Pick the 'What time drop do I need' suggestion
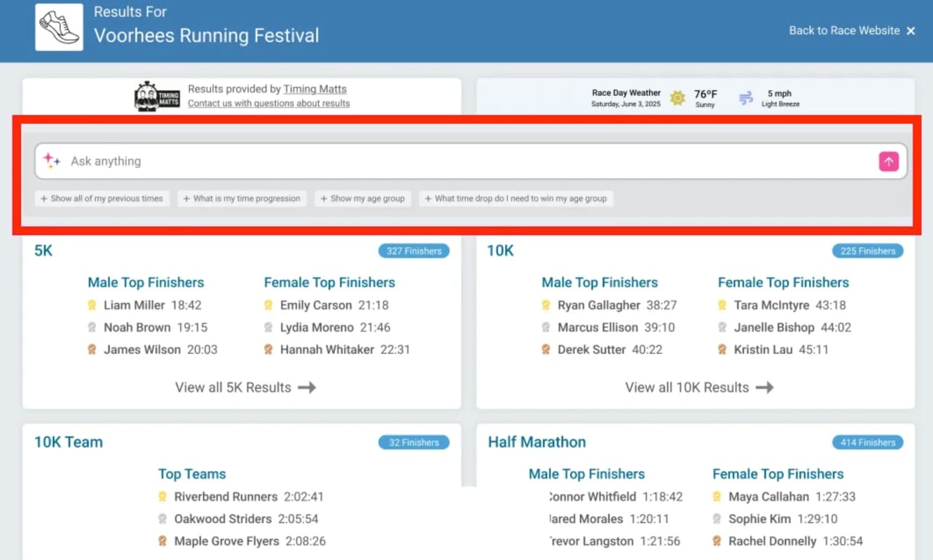The width and height of the screenshot is (933, 560). 516,199
